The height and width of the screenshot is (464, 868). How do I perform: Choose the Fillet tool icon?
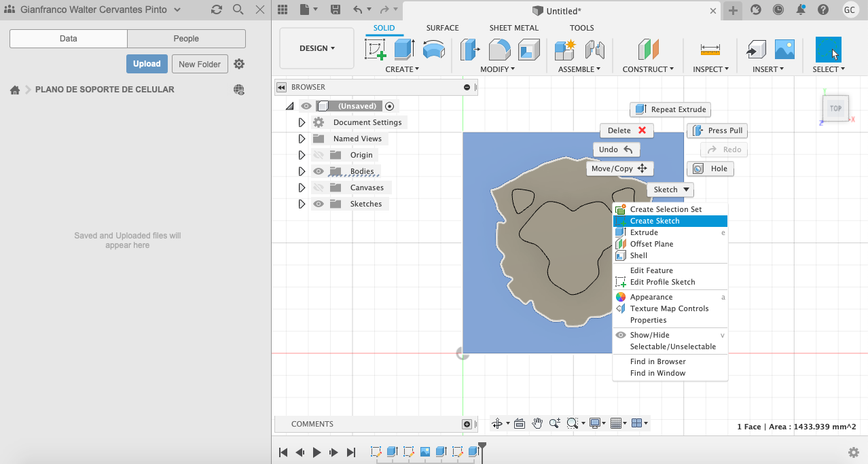pos(499,50)
